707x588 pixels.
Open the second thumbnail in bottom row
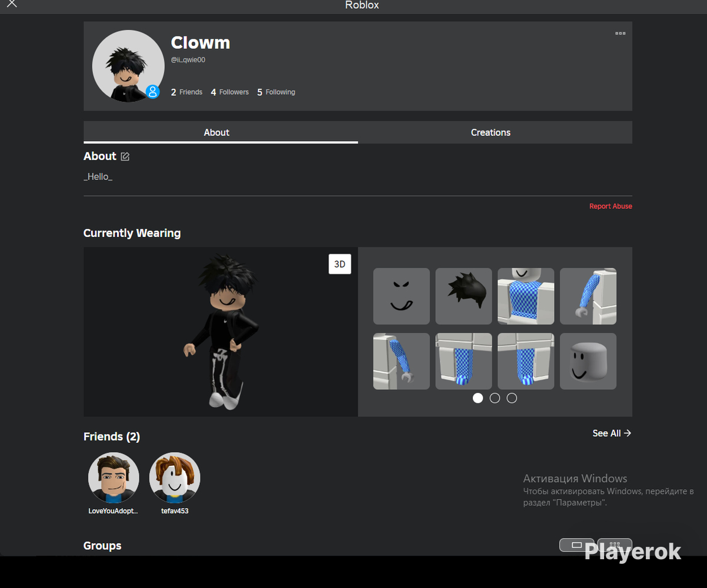pyautogui.click(x=463, y=361)
